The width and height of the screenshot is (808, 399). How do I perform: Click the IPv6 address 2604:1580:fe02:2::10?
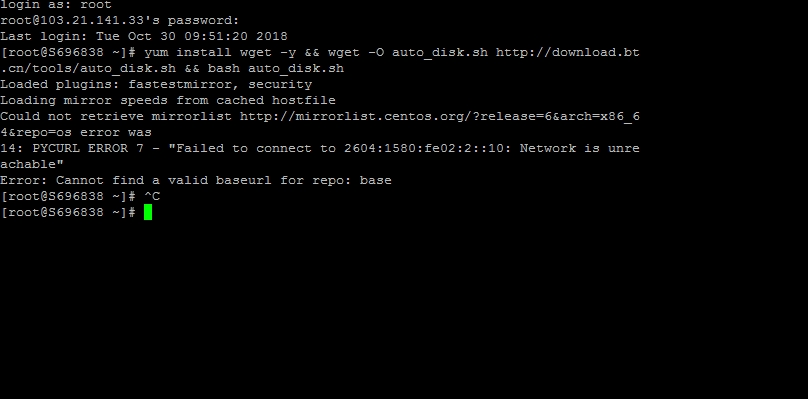(x=427, y=148)
